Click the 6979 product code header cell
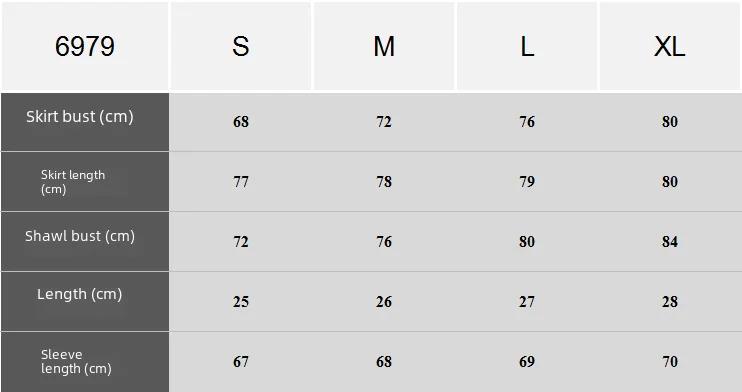Viewport: 742px width, 392px height. 85,46
